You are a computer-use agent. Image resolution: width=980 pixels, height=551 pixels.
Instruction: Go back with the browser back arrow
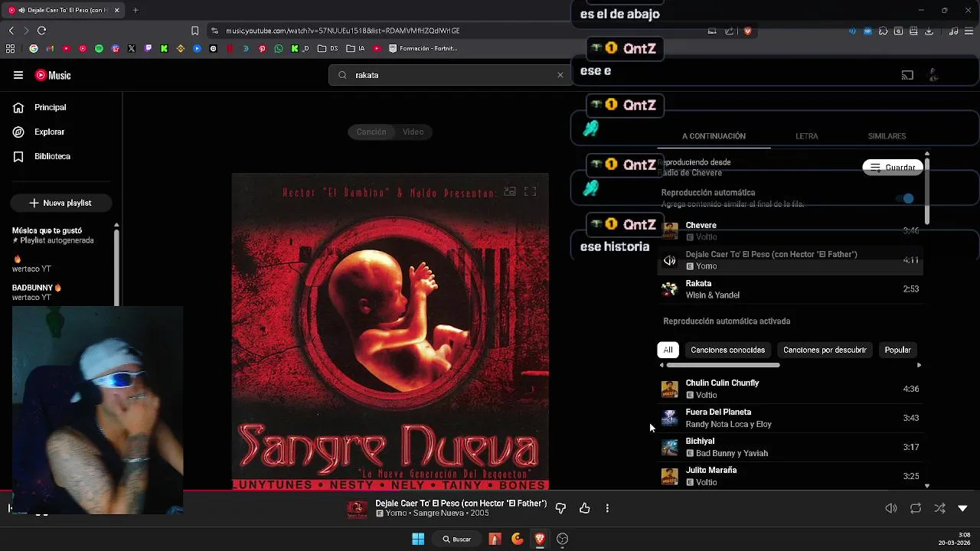coord(11,31)
